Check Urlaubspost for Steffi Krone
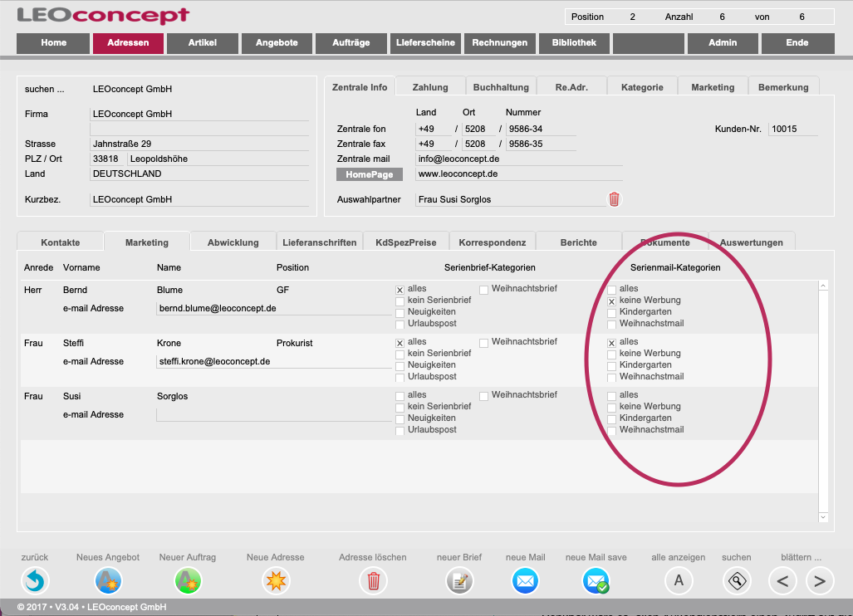Viewport: 853px width, 616px height. pos(400,377)
